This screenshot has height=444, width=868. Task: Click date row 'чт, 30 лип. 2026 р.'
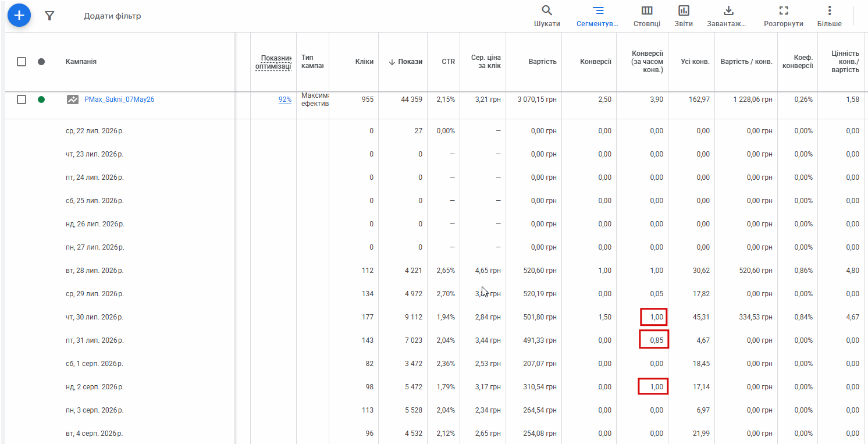point(95,317)
